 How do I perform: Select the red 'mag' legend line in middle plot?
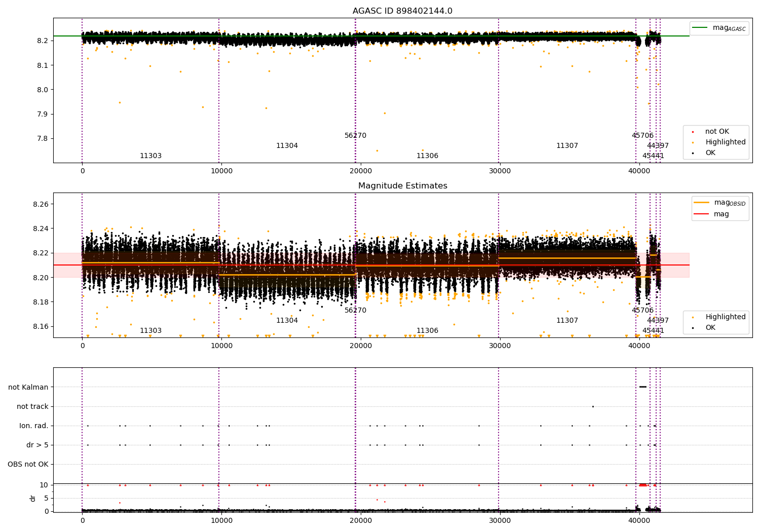[702, 214]
